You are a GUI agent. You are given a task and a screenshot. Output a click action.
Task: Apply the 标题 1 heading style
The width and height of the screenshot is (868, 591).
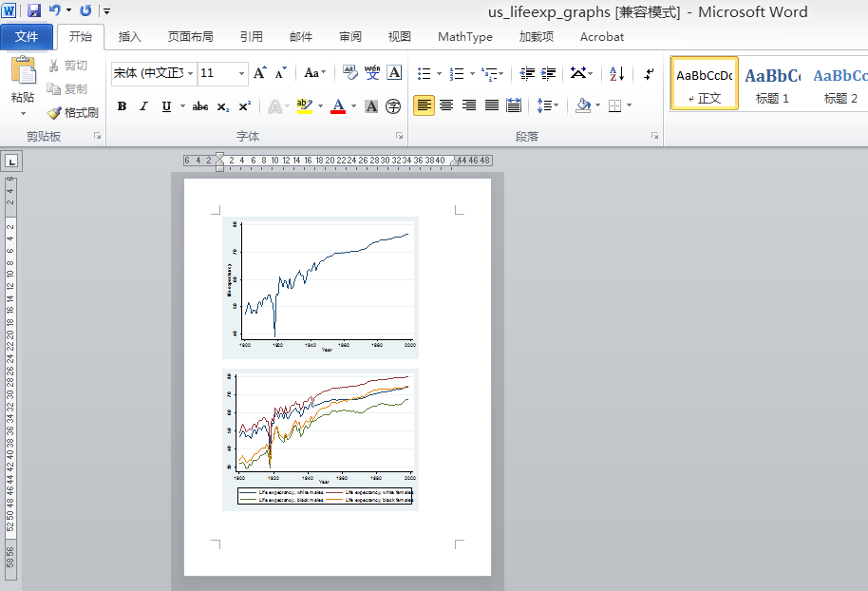(x=772, y=84)
